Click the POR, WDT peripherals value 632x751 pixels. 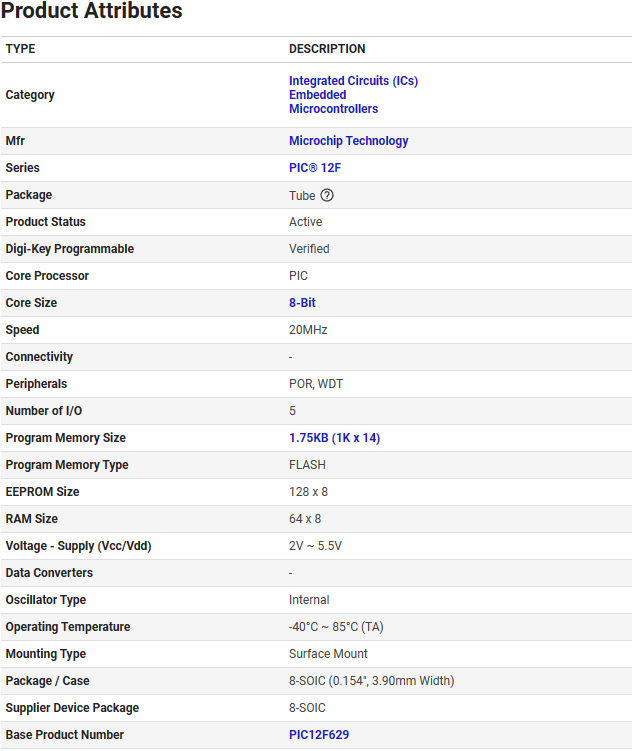316,384
